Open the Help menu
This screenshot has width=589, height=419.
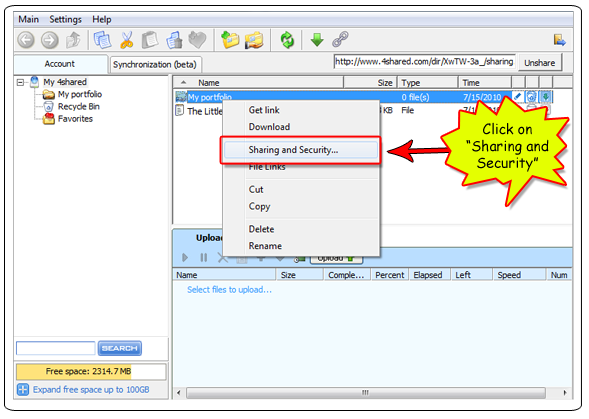click(x=102, y=19)
